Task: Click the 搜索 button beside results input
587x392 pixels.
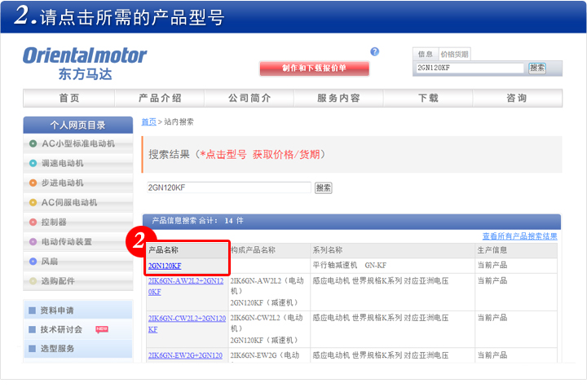Action: [323, 187]
